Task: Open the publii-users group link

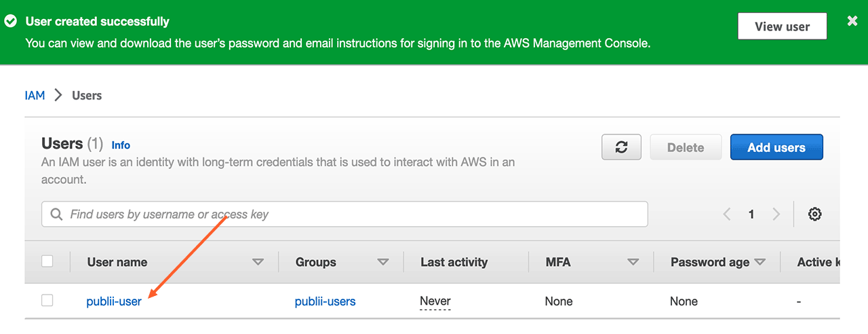Action: tap(325, 301)
